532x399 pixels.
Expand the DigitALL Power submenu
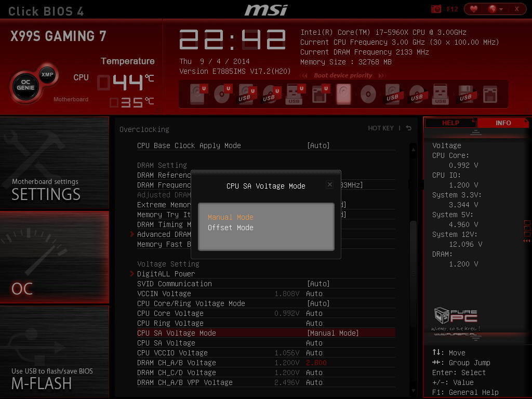[166, 274]
